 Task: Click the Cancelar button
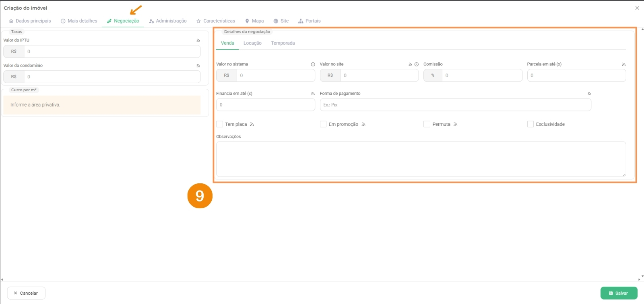pos(26,293)
